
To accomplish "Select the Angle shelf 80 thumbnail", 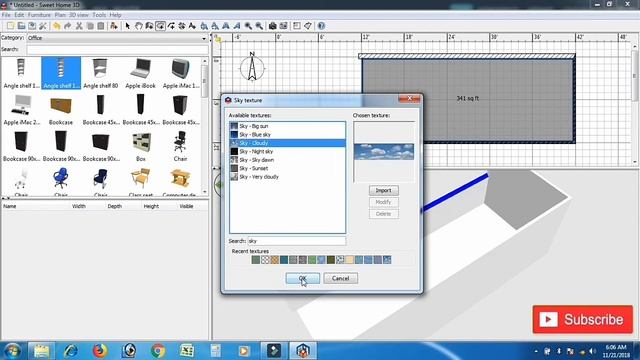I will 100,73.
